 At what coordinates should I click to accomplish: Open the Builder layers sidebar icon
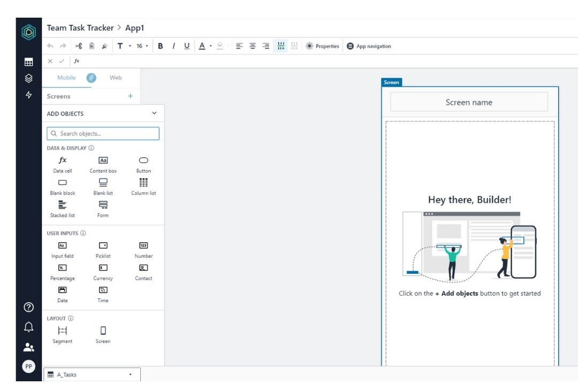(x=28, y=78)
